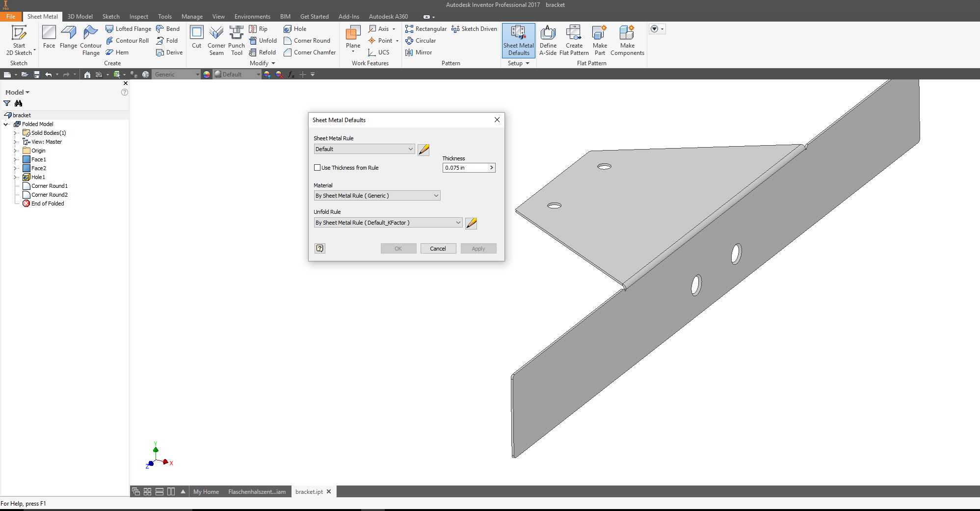The image size is (980, 511).
Task: Select the Hem tool
Action: [x=117, y=52]
